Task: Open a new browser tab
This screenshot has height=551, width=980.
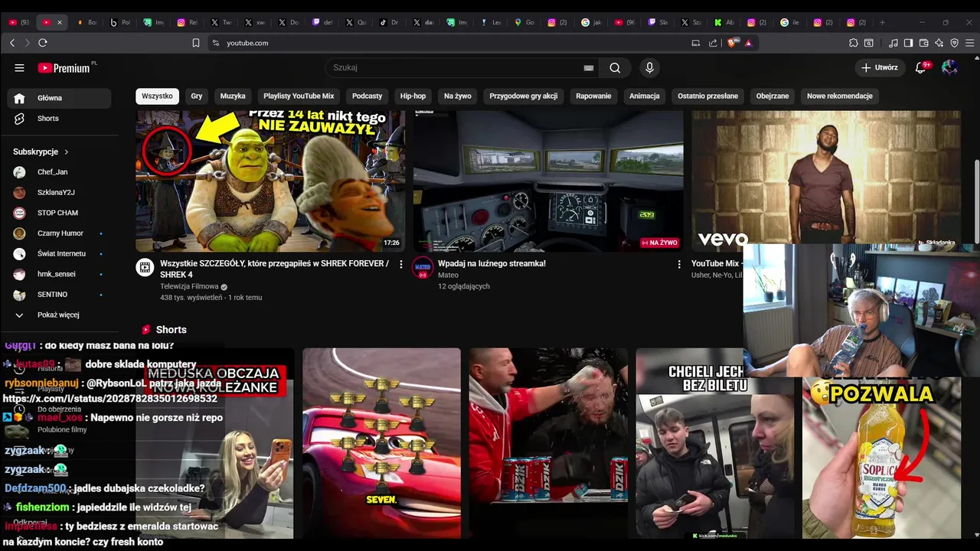Action: (882, 22)
